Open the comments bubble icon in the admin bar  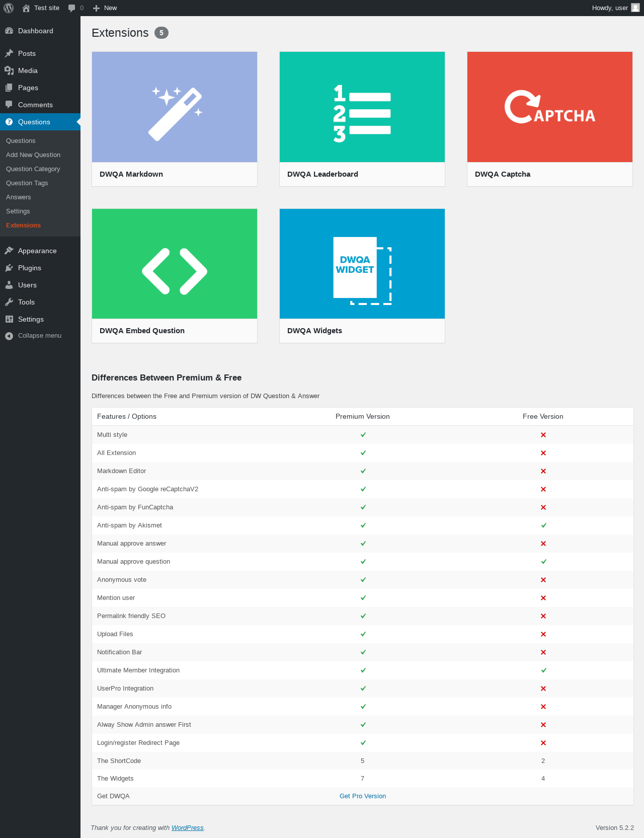(x=72, y=8)
